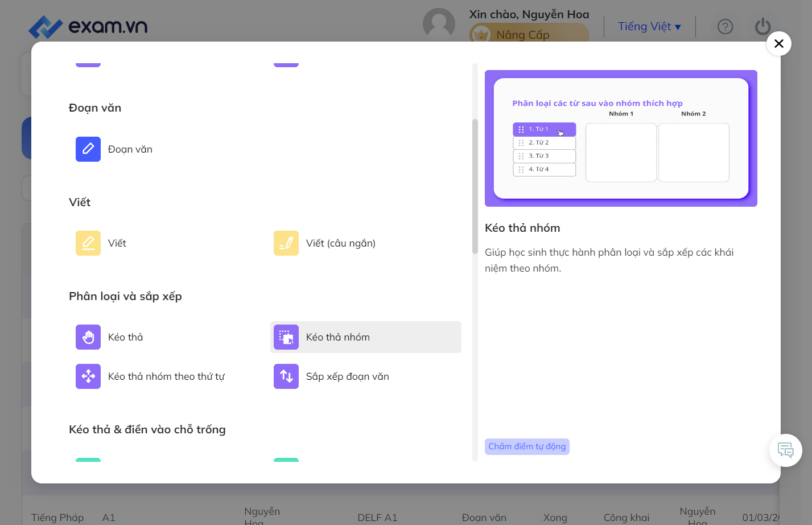This screenshot has height=525, width=812.
Task: Click the question list scrollbar thumb
Action: pos(475,186)
